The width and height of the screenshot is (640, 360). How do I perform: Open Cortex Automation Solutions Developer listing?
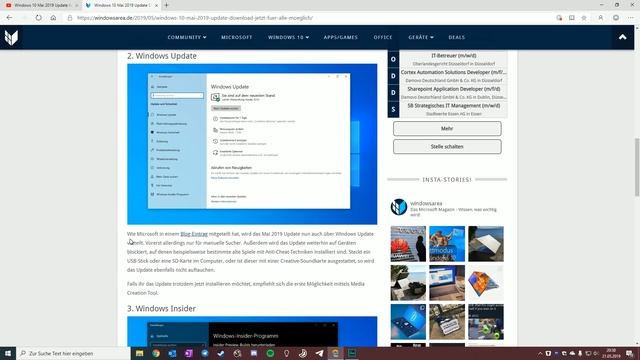point(453,72)
